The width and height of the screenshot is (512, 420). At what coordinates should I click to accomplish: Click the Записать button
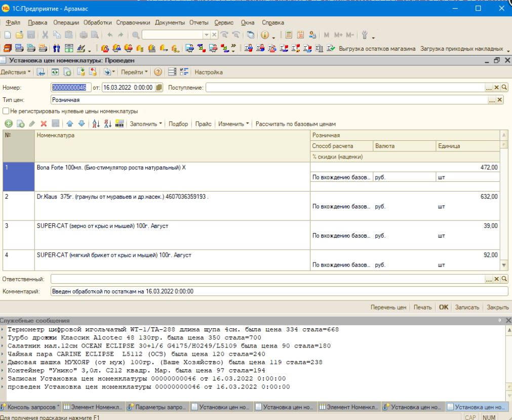click(x=467, y=308)
